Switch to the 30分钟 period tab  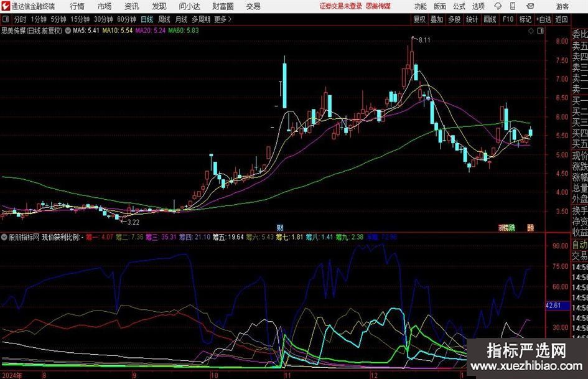click(x=103, y=19)
